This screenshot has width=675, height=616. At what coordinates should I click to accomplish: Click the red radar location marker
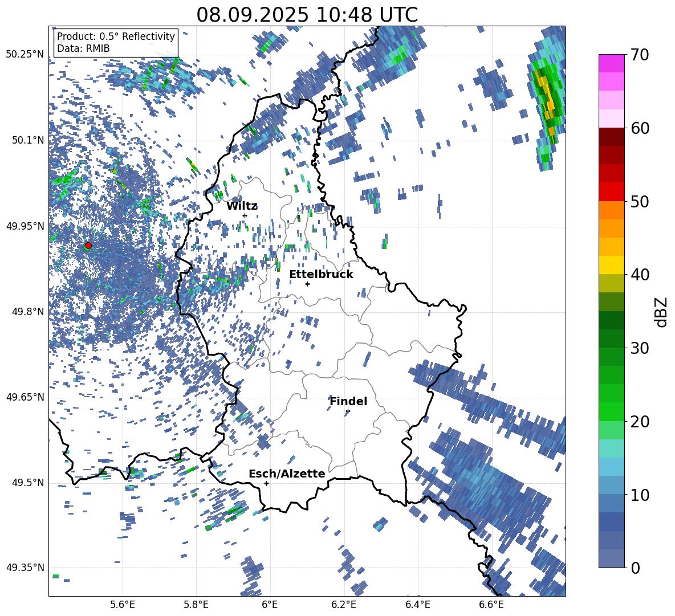(x=88, y=245)
